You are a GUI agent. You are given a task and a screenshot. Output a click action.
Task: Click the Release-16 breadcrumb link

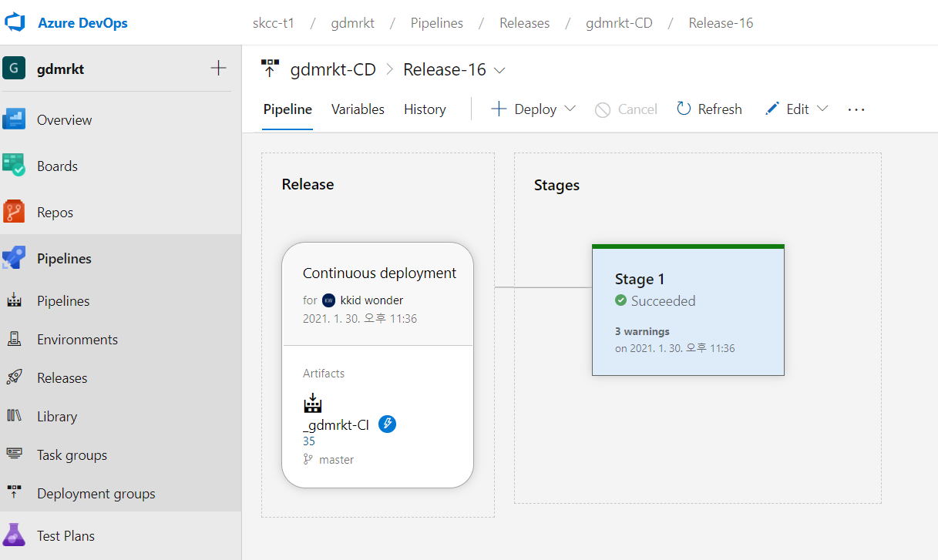[721, 23]
